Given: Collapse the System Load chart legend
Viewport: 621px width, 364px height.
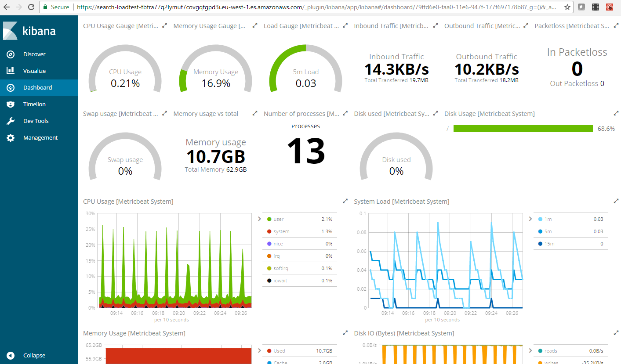Looking at the screenshot, I should pyautogui.click(x=531, y=218).
